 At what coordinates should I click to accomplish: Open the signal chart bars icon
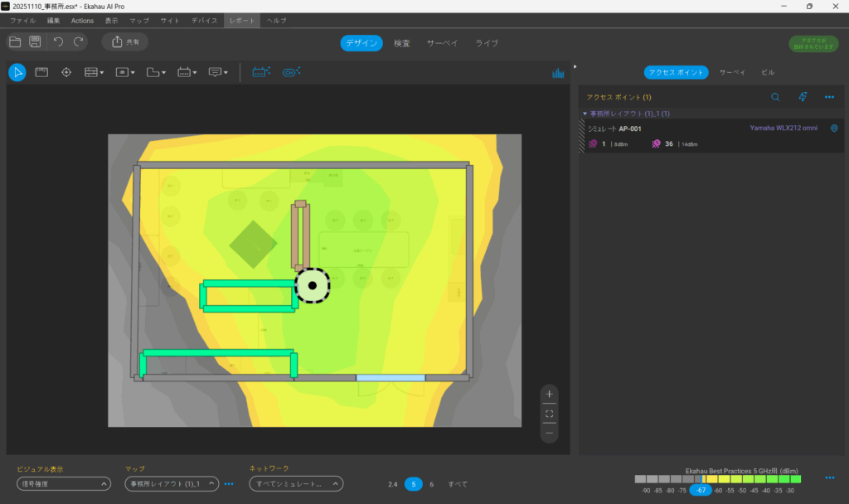pos(558,73)
